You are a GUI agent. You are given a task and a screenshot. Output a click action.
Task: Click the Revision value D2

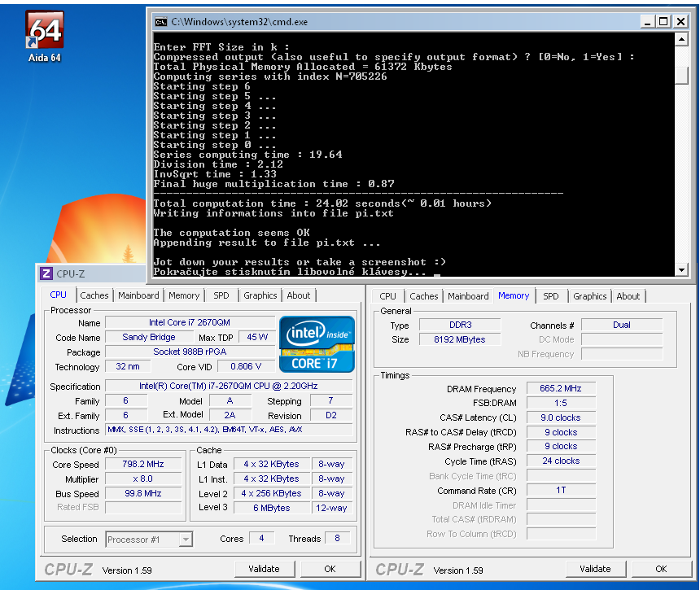[331, 416]
